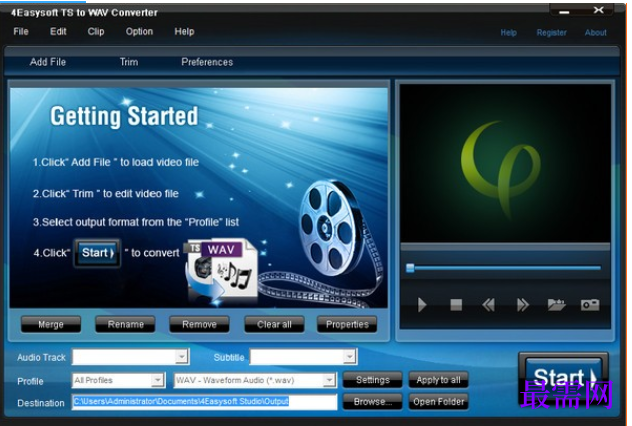632x426 pixels.
Task: Minimize the converter window
Action: pyautogui.click(x=564, y=12)
